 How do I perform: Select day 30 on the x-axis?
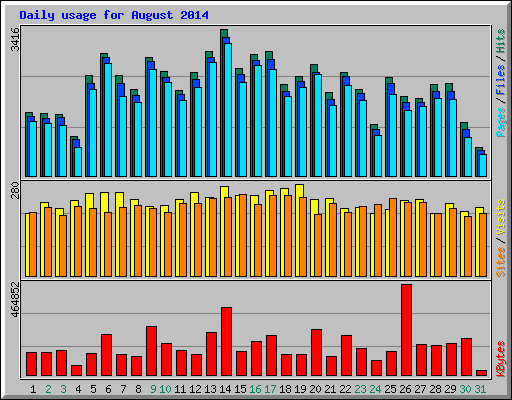(465, 389)
